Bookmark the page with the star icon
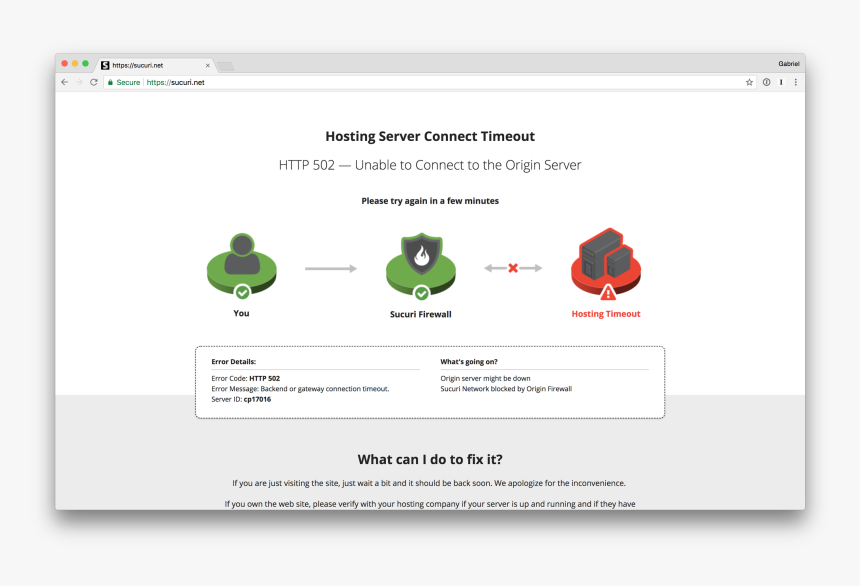This screenshot has height=586, width=860. (x=749, y=82)
